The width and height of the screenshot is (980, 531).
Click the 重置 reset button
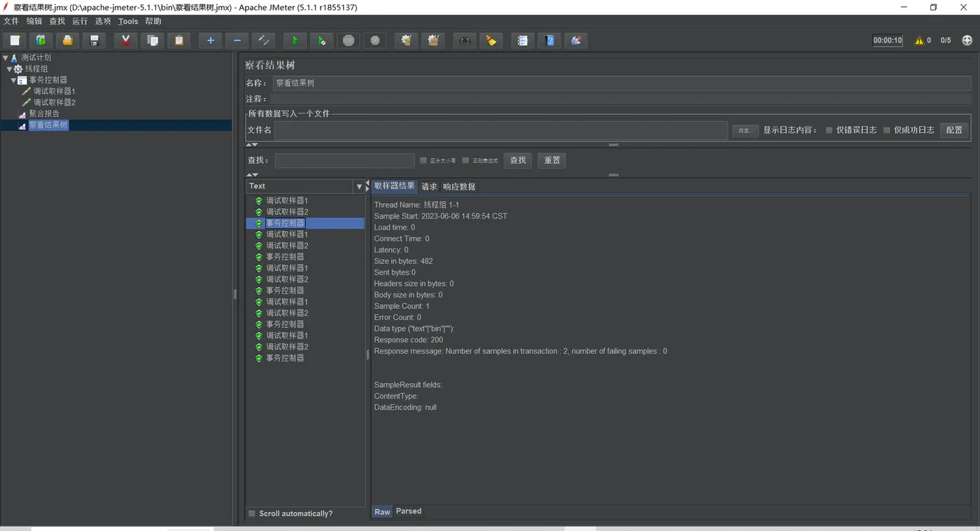pyautogui.click(x=552, y=160)
